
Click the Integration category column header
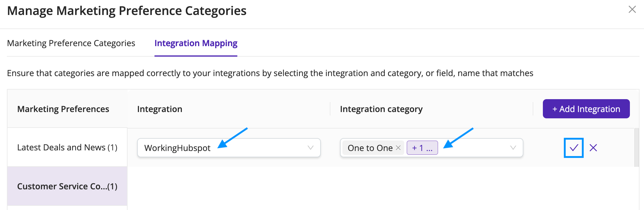[x=381, y=109]
